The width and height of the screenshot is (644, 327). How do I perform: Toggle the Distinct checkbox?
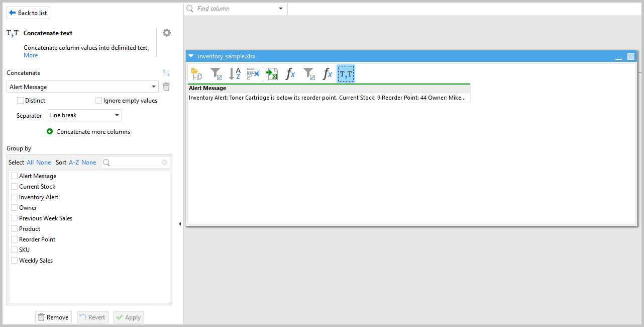pos(20,101)
